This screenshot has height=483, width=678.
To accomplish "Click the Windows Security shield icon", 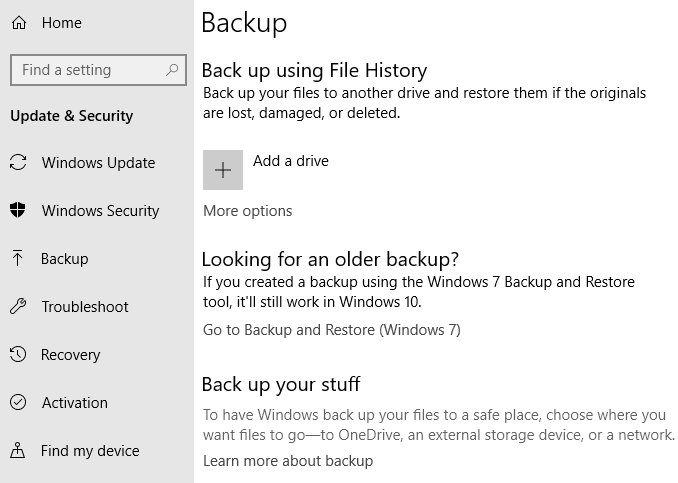I will [18, 210].
